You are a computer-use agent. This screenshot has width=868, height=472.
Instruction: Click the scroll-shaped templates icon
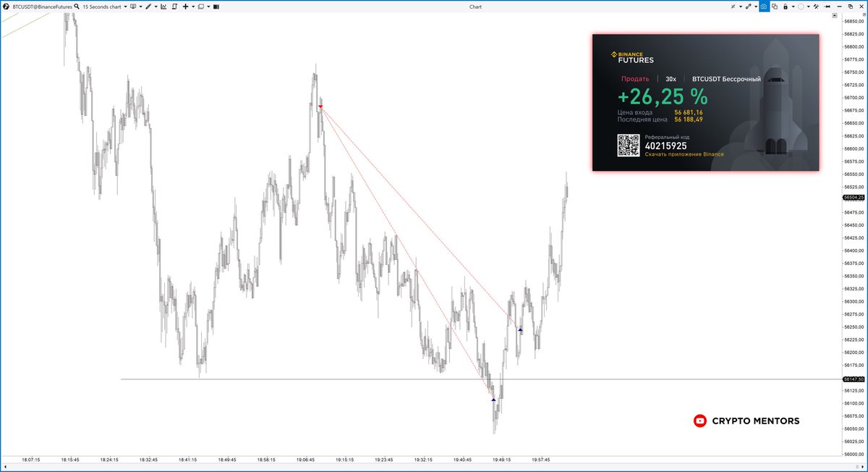tap(174, 7)
